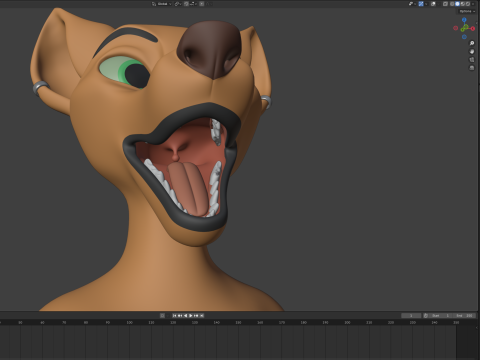Toggle snapping magnet in header
Viewport: 480px width, 360px height.
click(186, 4)
